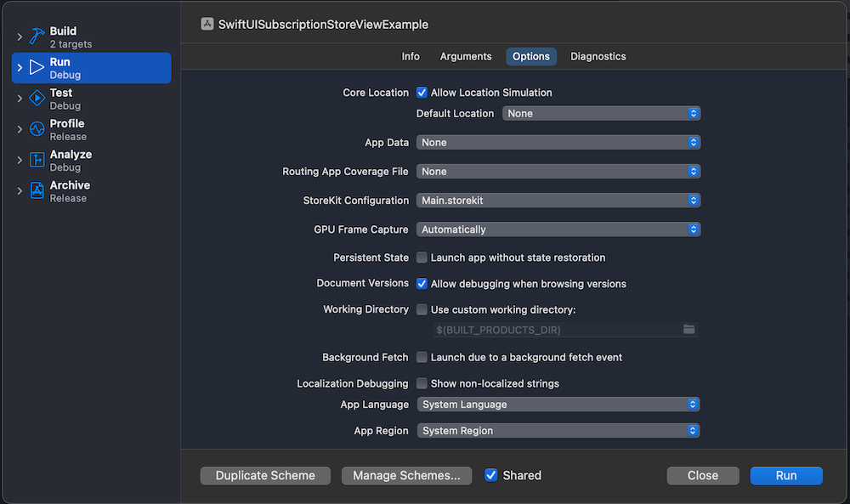Disable Allow Location Simulation checkbox

point(422,93)
